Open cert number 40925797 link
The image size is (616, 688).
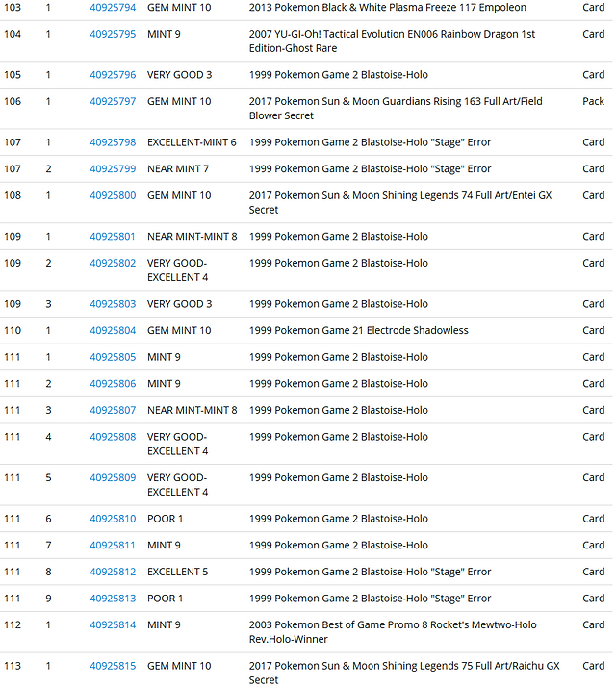click(x=113, y=101)
